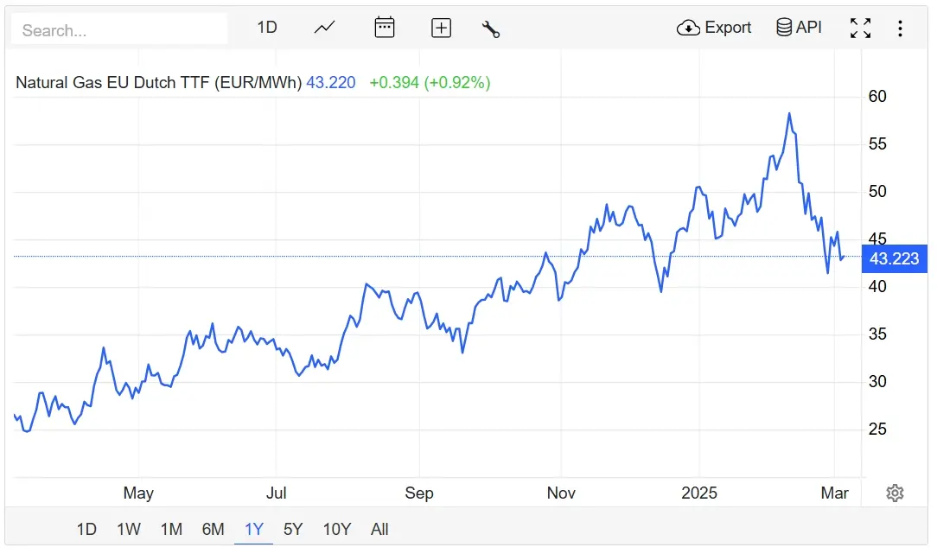
Task: Select the active 1Y range tab
Action: click(x=254, y=530)
